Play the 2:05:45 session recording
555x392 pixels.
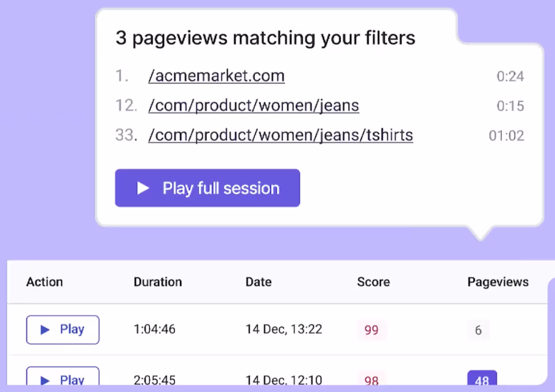pyautogui.click(x=63, y=377)
